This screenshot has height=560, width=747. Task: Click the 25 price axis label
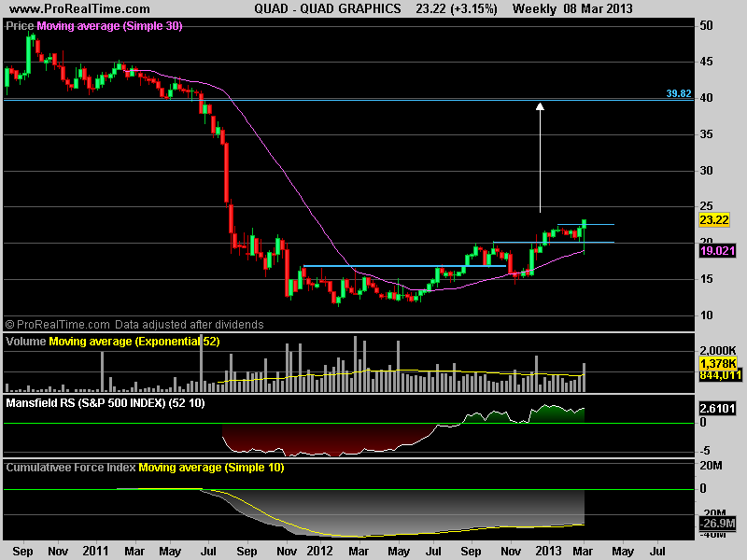tap(707, 206)
